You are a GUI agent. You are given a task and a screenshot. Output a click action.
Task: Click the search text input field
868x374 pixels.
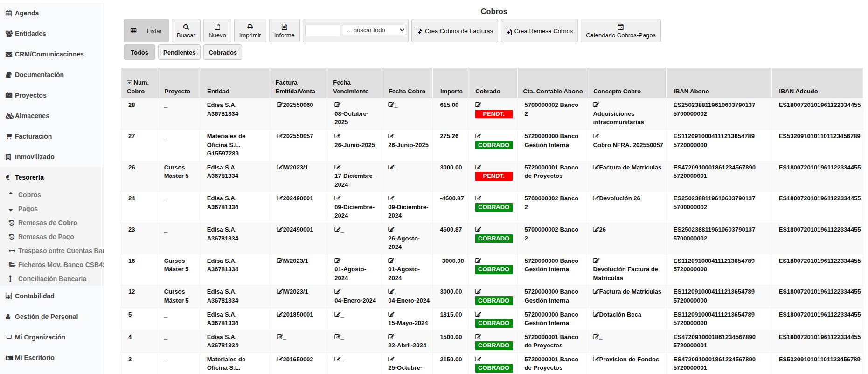point(322,31)
